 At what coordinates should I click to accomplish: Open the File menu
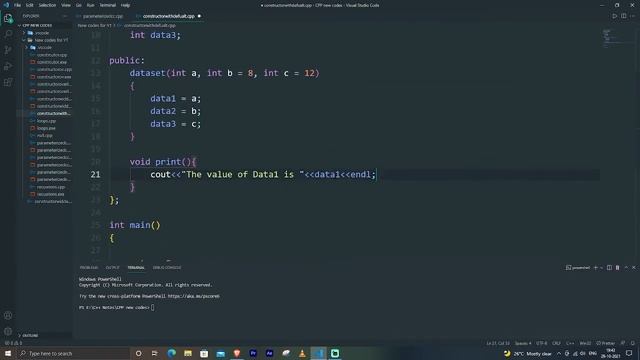pyautogui.click(x=17, y=5)
